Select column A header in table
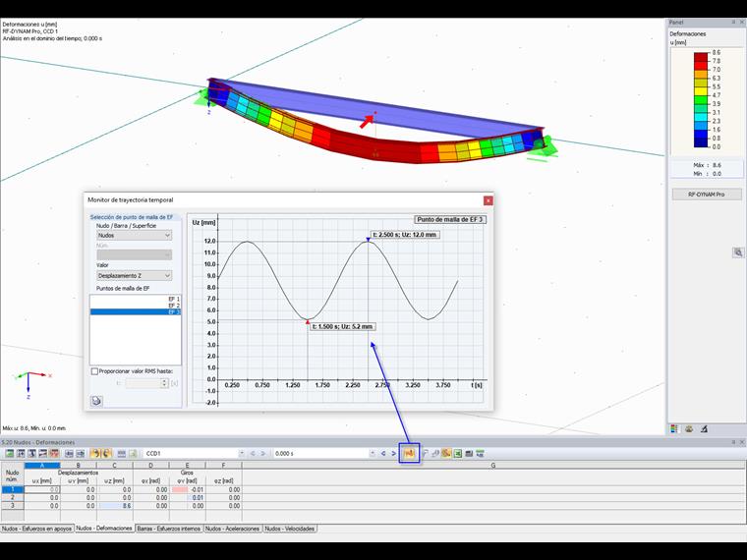 tap(42, 466)
